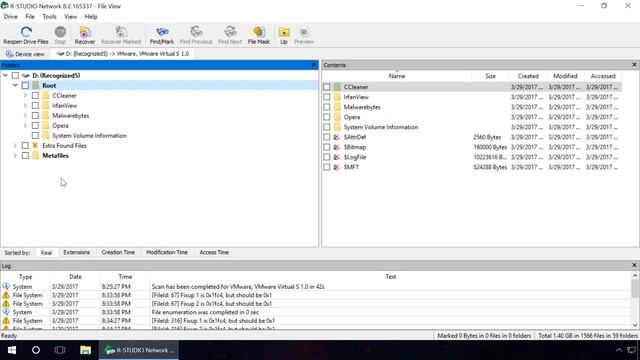Check the Root folder checkbox in tree
The width and height of the screenshot is (640, 360).
25,85
